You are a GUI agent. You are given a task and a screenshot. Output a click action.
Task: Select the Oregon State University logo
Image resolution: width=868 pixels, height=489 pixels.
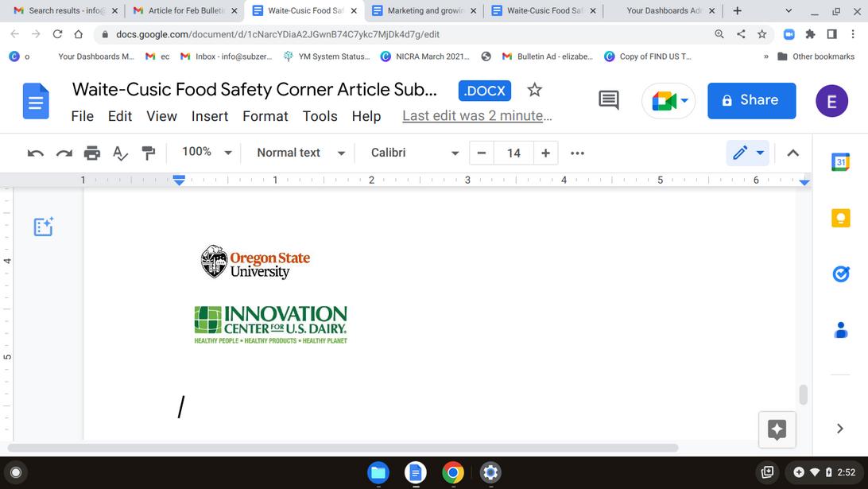click(x=255, y=262)
